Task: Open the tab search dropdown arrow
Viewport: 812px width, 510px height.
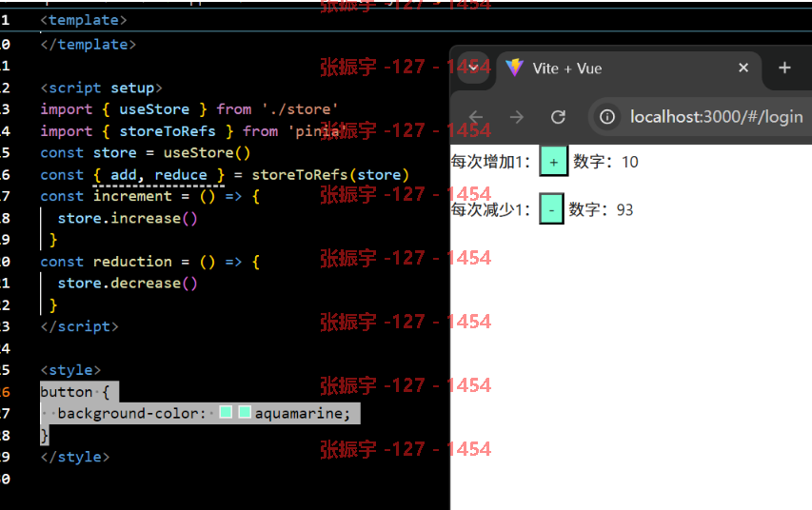Action: coord(473,68)
